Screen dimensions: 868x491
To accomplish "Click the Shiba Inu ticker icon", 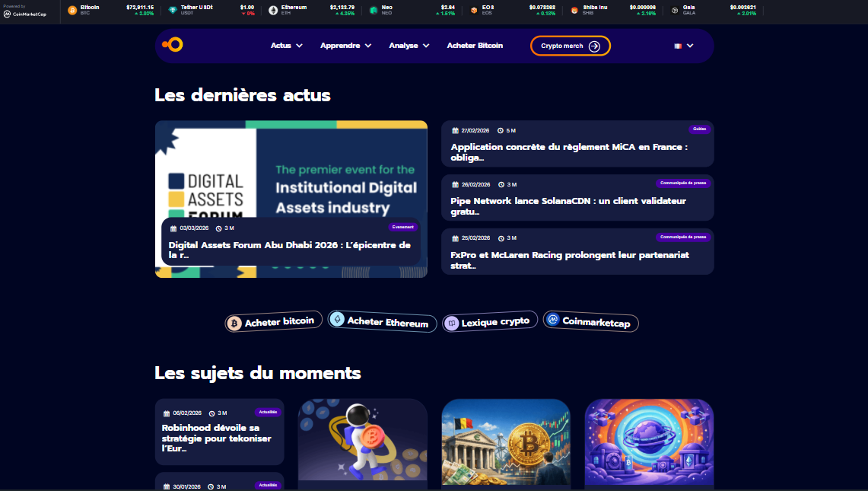I will (x=575, y=10).
